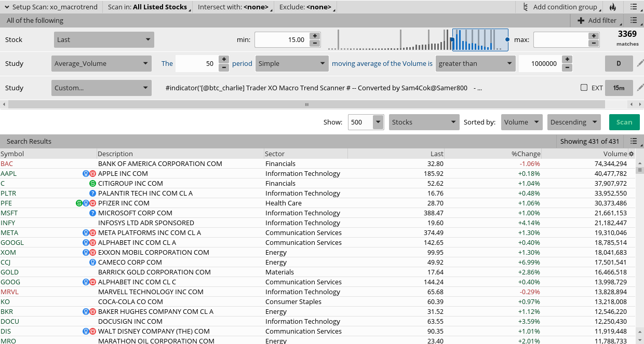Run the scan with the Scan button
This screenshot has width=644, height=344.
pyautogui.click(x=624, y=122)
